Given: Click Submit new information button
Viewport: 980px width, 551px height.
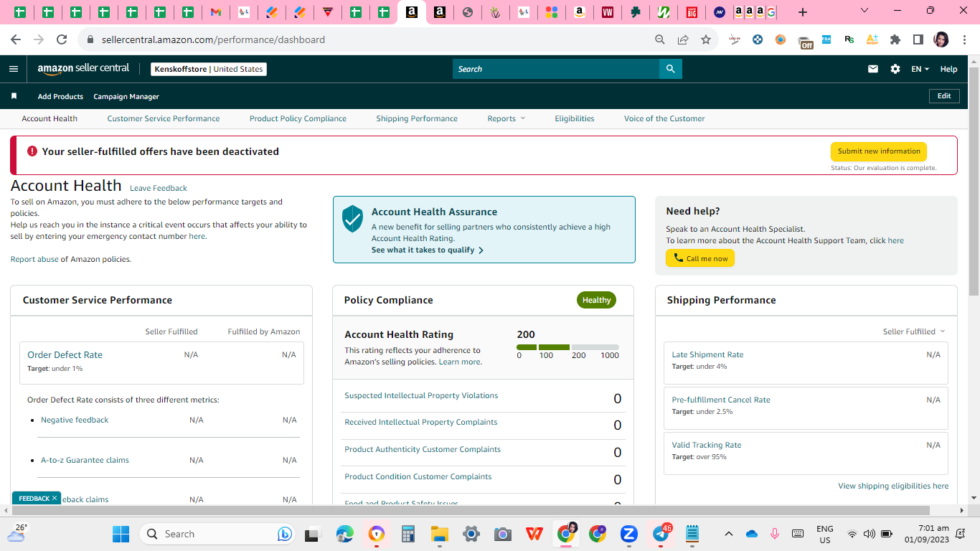Looking at the screenshot, I should tap(879, 151).
